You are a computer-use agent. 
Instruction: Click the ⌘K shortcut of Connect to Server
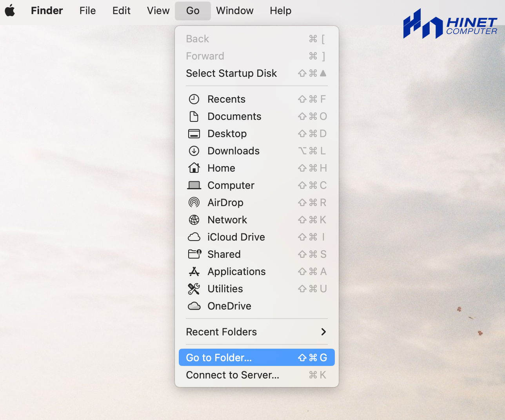[318, 375]
